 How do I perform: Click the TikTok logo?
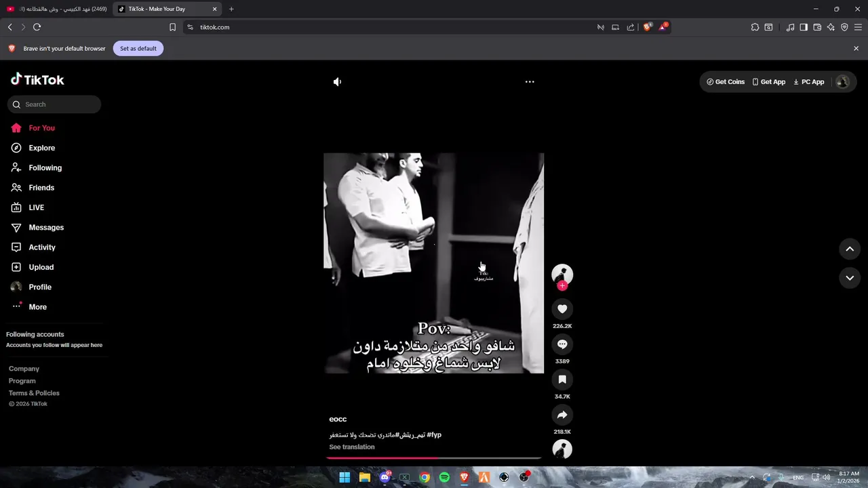(37, 79)
